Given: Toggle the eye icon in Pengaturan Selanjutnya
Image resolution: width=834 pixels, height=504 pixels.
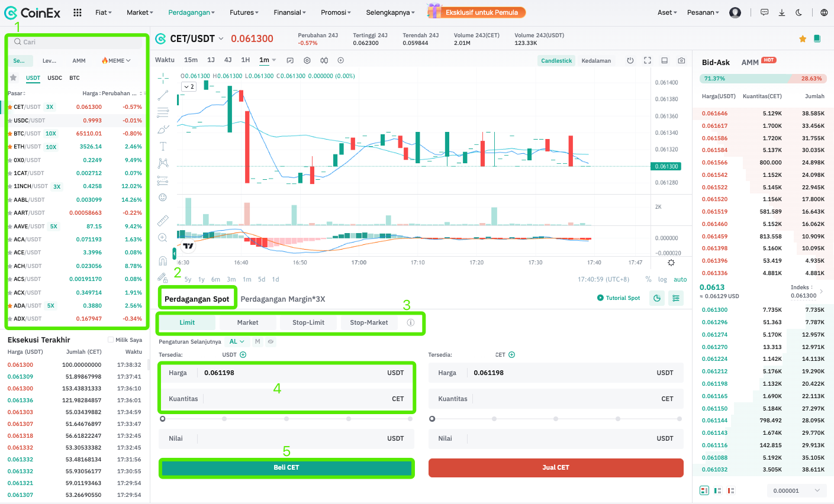Looking at the screenshot, I should [271, 341].
